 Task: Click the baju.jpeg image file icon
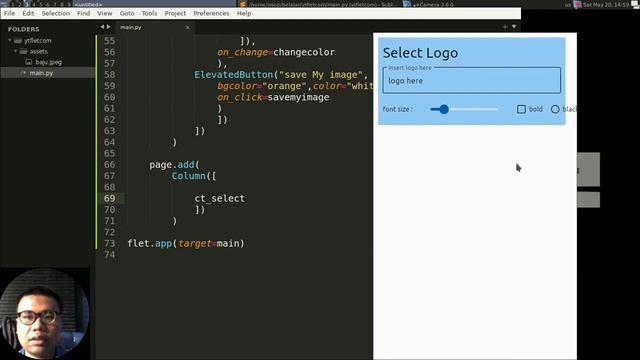(29, 62)
